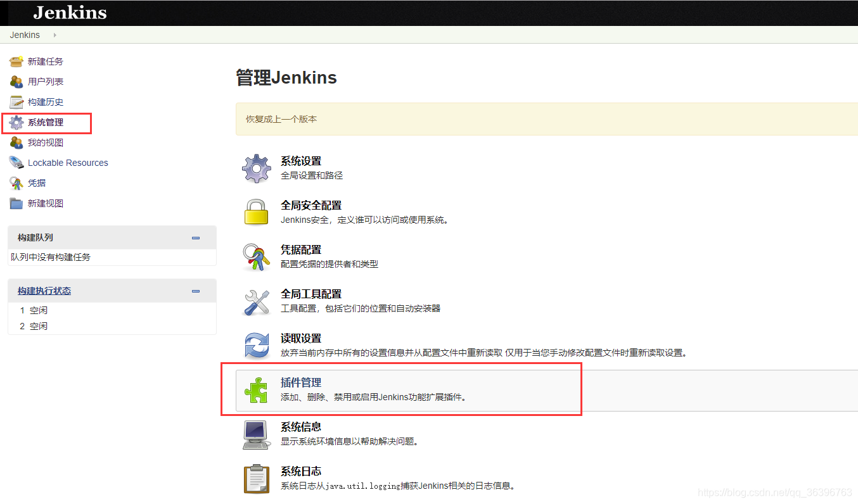Click 显示系统环境信息以帮助解决问题 description
The width and height of the screenshot is (858, 504).
point(349,441)
